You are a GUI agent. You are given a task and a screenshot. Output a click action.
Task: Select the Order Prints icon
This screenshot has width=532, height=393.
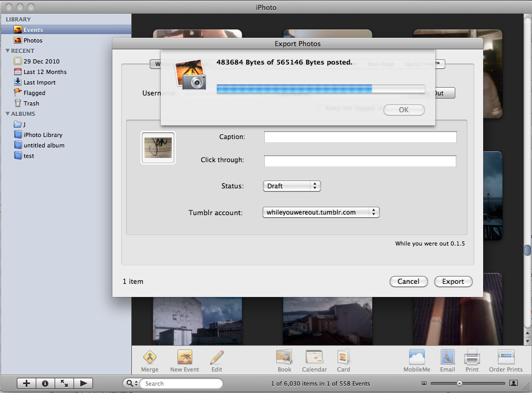coord(505,360)
